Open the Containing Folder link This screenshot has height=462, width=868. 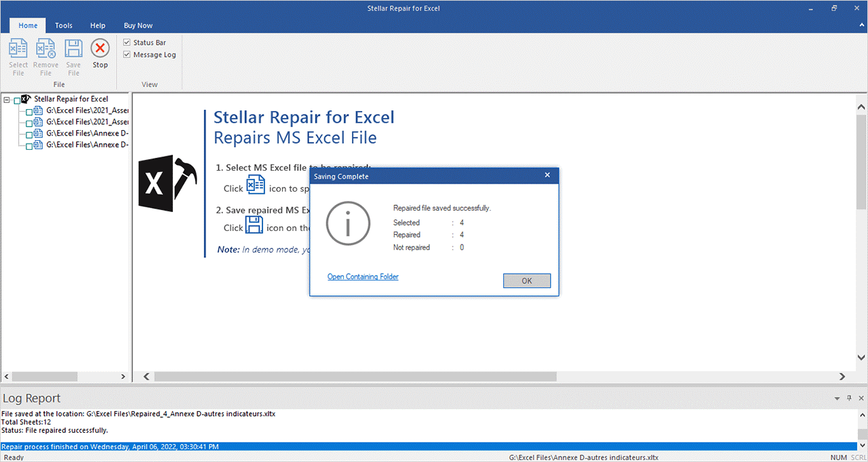[363, 276]
